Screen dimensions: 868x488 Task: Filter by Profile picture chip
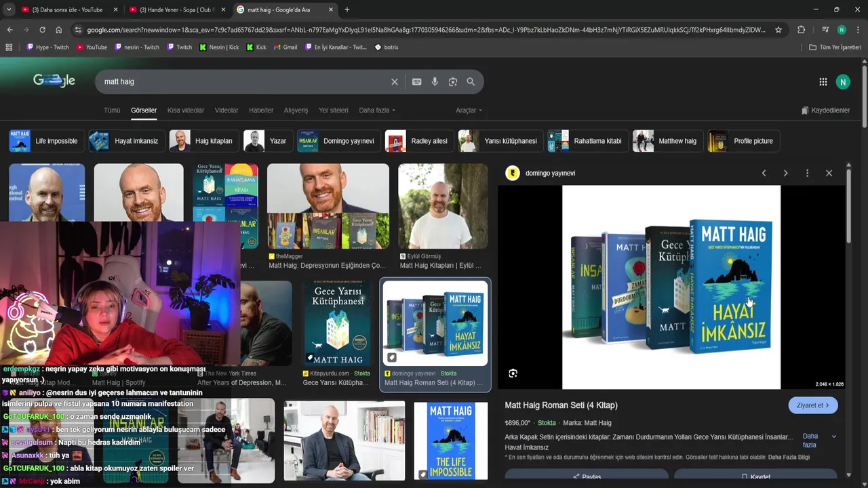[x=743, y=141]
